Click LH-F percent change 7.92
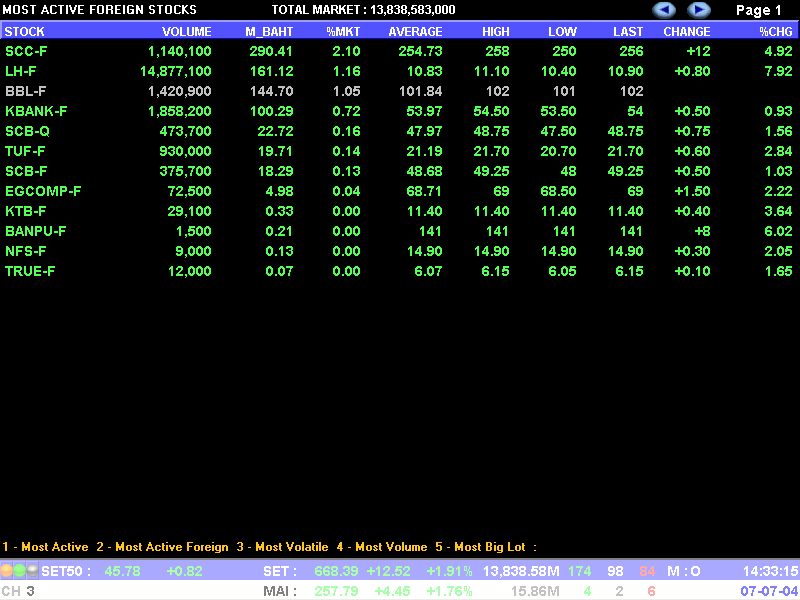The image size is (800, 600). point(779,71)
